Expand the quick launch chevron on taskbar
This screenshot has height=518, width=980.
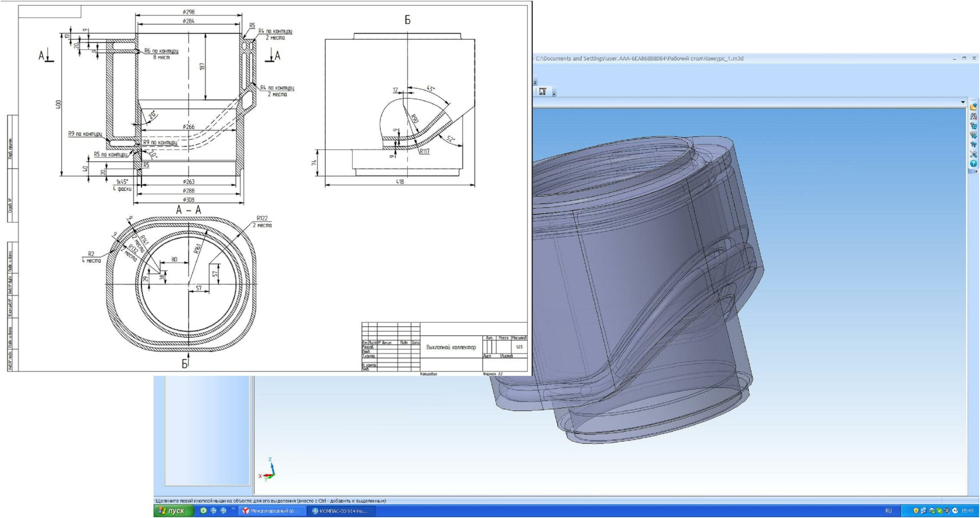234,509
